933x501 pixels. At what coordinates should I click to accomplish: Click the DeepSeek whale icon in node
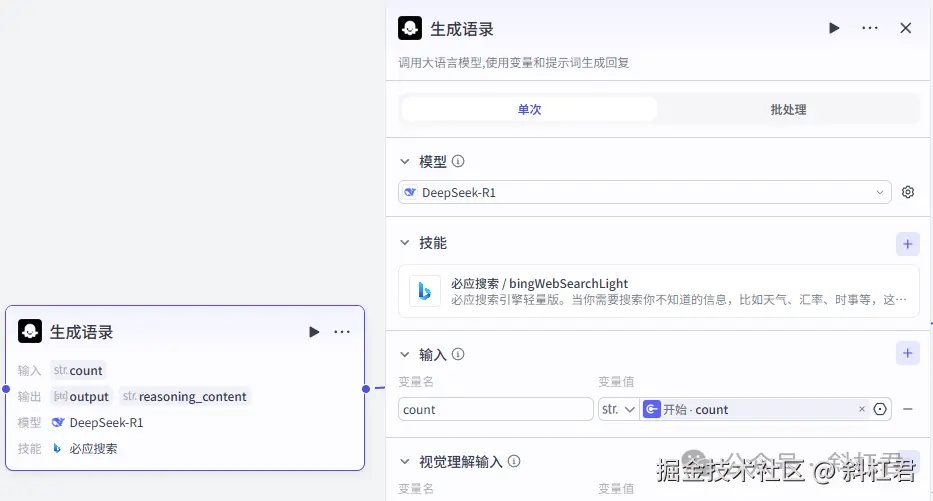[x=58, y=422]
